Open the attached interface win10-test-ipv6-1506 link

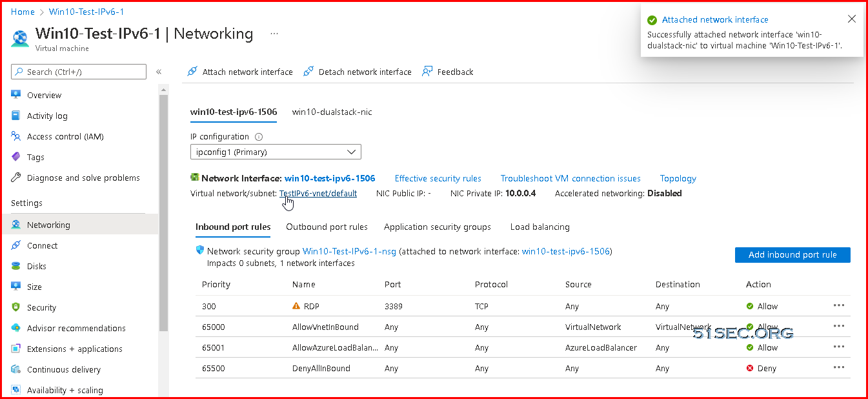coord(565,251)
